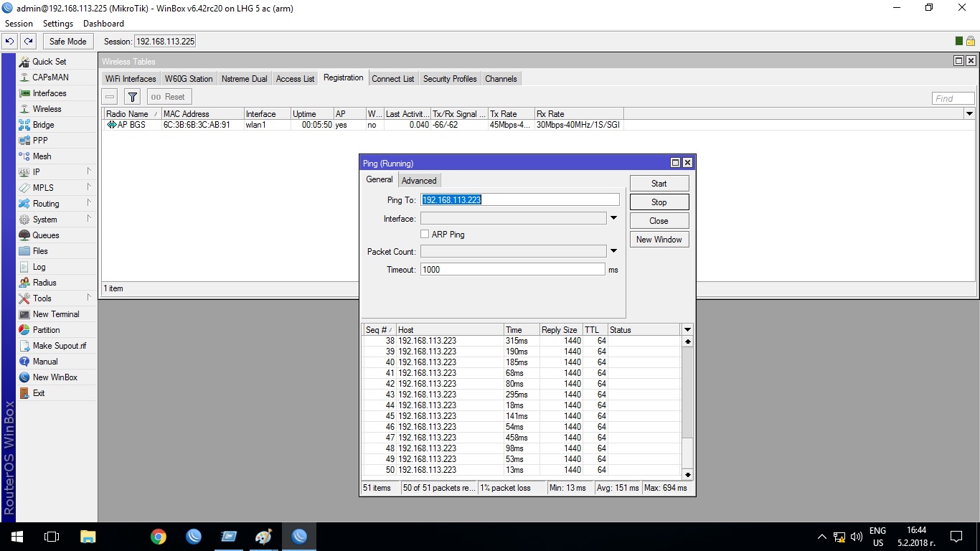Open Make Supout.rif
This screenshot has height=551, width=980.
(x=59, y=346)
